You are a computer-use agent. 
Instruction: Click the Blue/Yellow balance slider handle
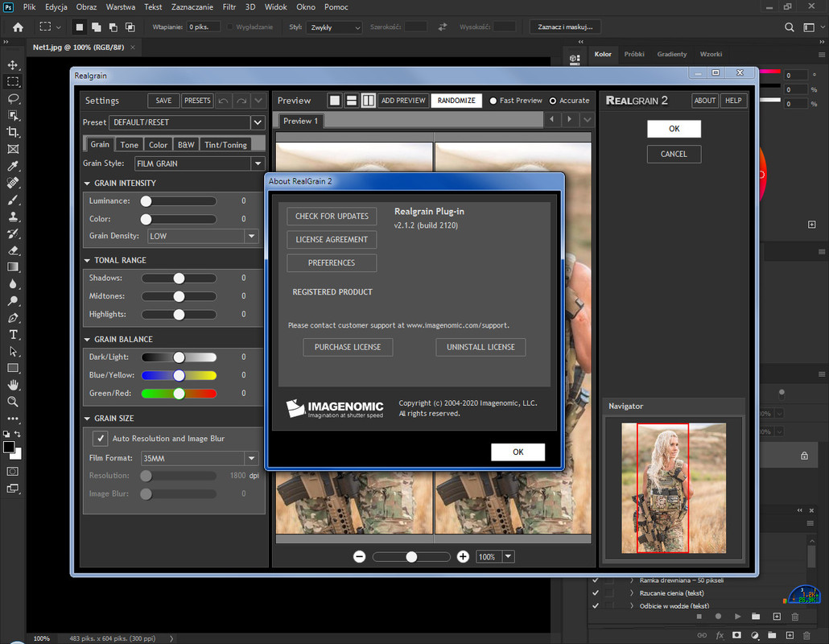179,375
